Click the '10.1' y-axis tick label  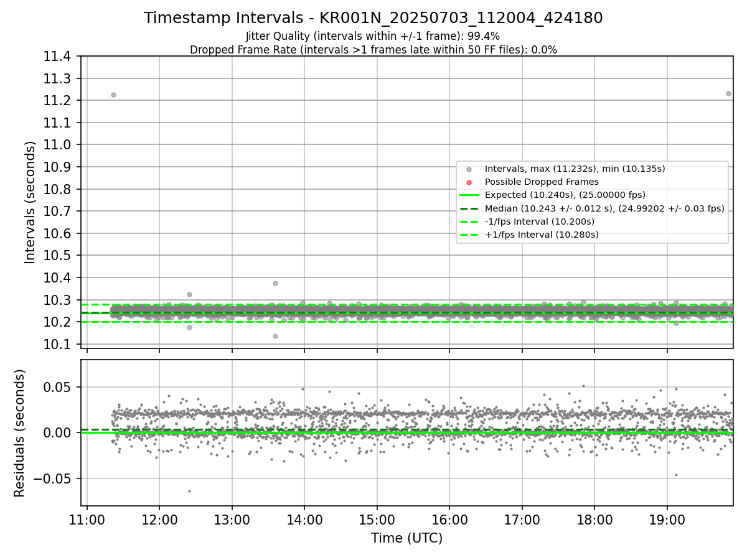coord(57,344)
